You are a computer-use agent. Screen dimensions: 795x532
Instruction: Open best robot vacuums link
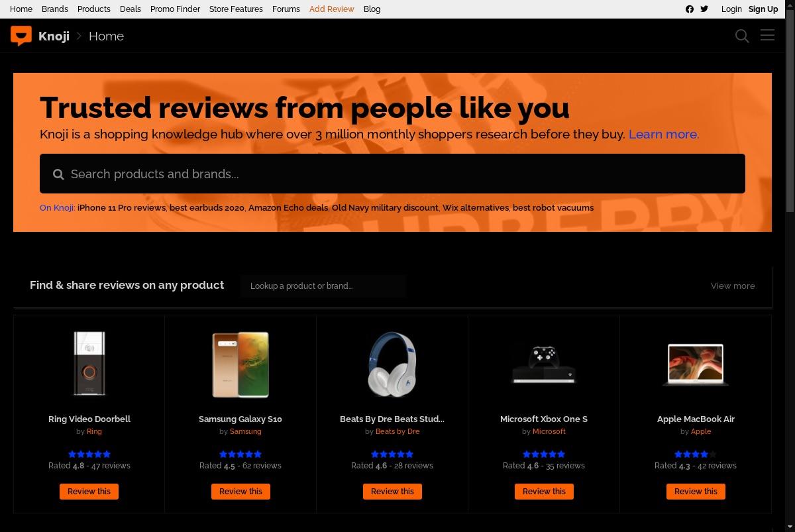click(x=553, y=207)
